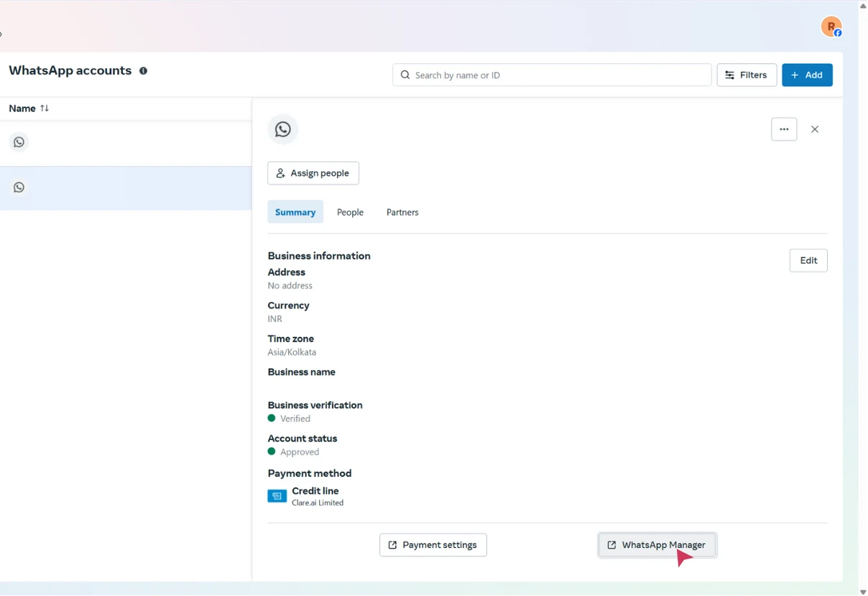Viewport: 868px width, 596px height.
Task: Click the Asia/Kolkata time zone value
Action: point(292,352)
